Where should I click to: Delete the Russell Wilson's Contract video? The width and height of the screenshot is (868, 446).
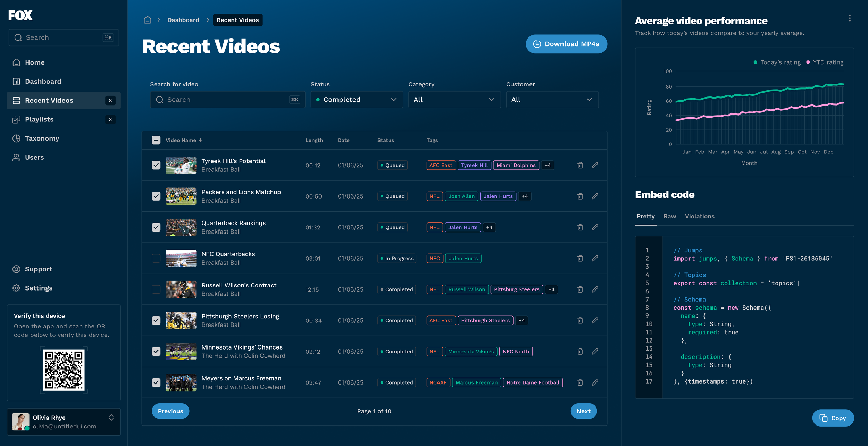coord(580,289)
